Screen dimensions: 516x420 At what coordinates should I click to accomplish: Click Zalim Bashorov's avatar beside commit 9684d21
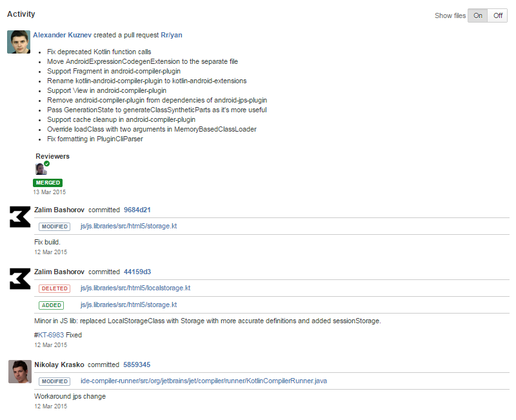coord(20,217)
